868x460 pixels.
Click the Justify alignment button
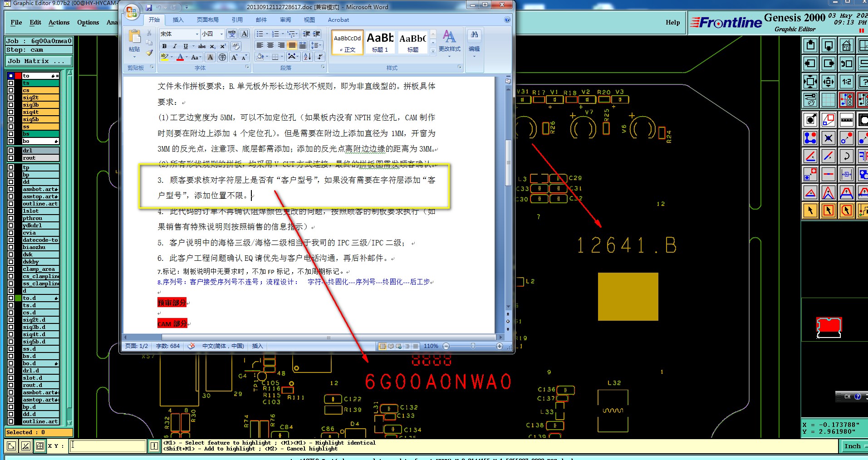click(x=292, y=45)
